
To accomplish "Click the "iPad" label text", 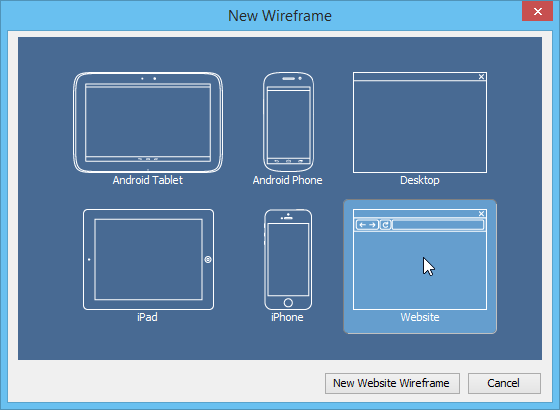I will point(147,317).
